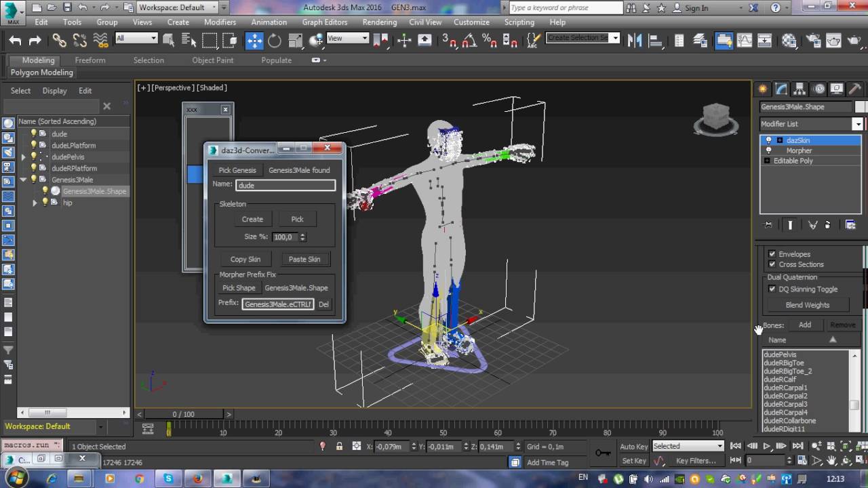This screenshot has width=868, height=488.
Task: Click the time slider 0 / 100 handle
Action: point(183,414)
